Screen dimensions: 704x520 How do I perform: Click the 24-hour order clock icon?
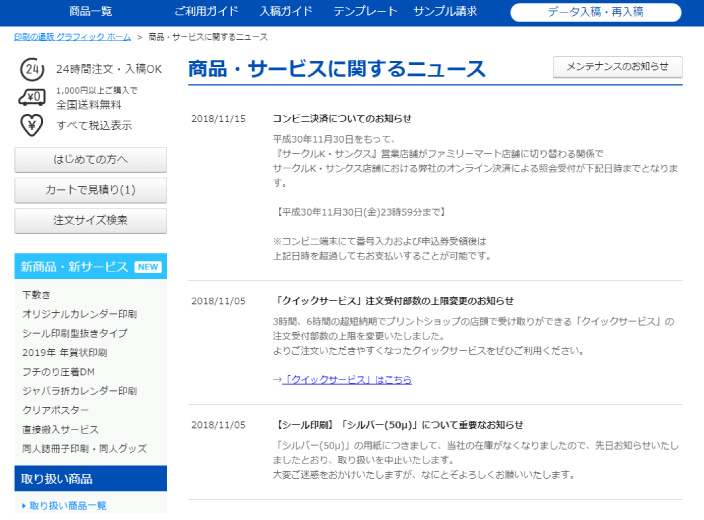coord(31,69)
